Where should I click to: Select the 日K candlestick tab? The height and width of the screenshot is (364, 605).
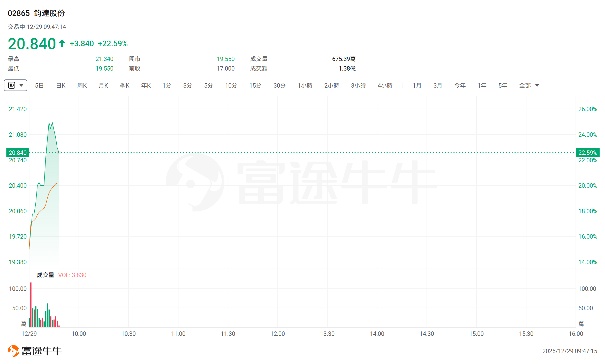[x=61, y=85]
